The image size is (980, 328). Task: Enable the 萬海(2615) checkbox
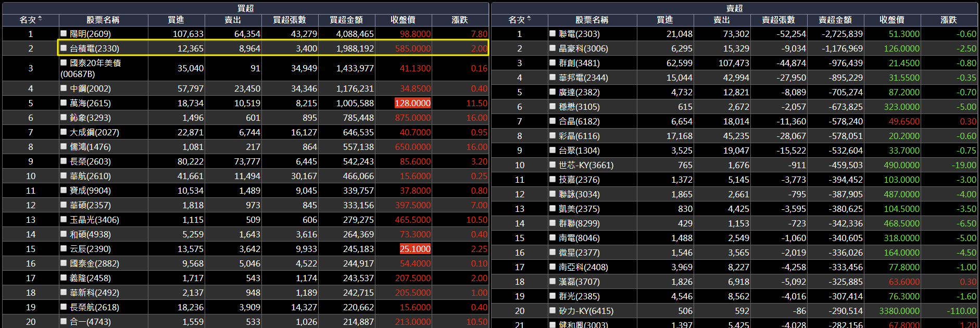click(64, 103)
